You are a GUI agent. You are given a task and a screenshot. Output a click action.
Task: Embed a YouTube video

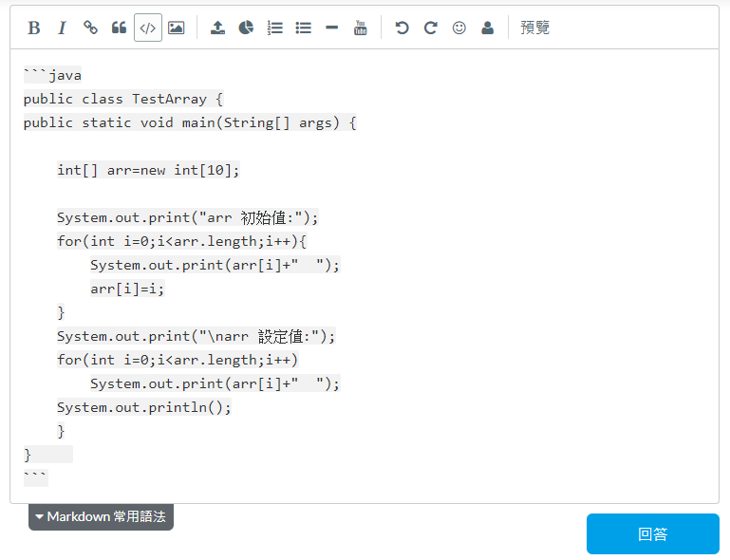coord(361,28)
